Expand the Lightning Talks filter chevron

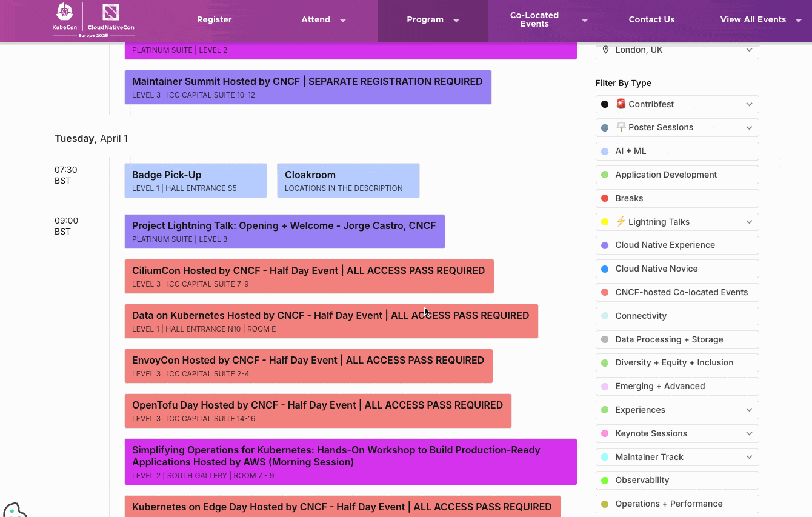pyautogui.click(x=749, y=222)
